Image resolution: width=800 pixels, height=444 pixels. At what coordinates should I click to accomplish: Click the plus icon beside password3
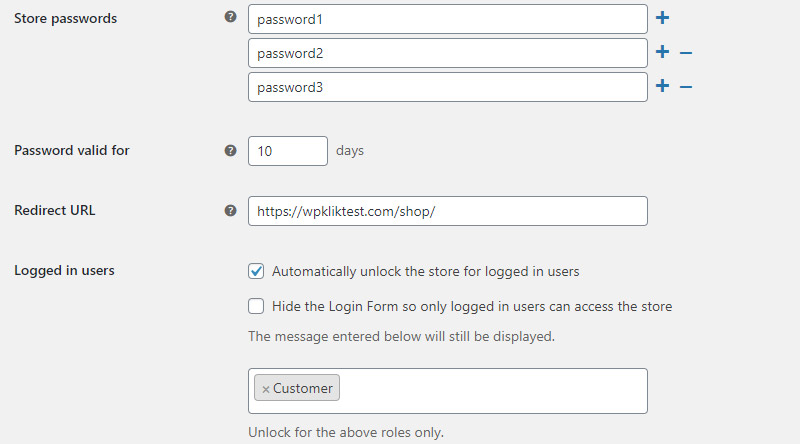click(x=662, y=86)
